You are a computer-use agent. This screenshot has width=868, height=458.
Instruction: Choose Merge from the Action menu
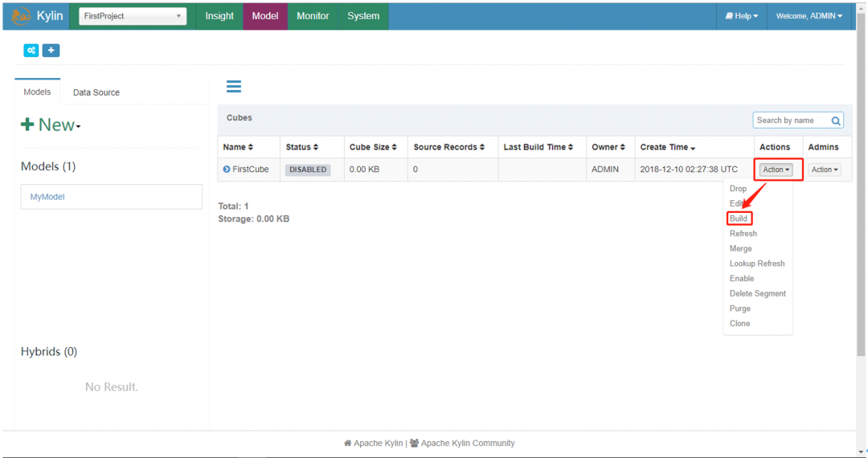pyautogui.click(x=741, y=248)
